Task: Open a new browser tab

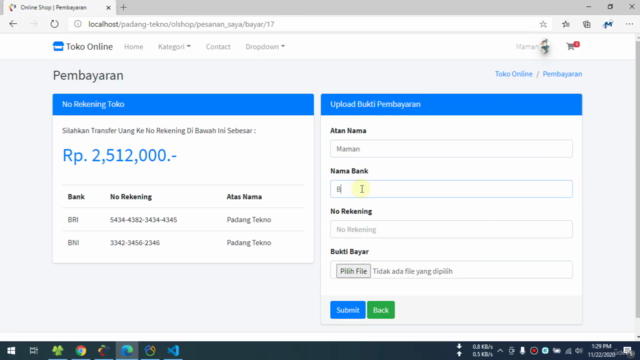Action: [124, 7]
